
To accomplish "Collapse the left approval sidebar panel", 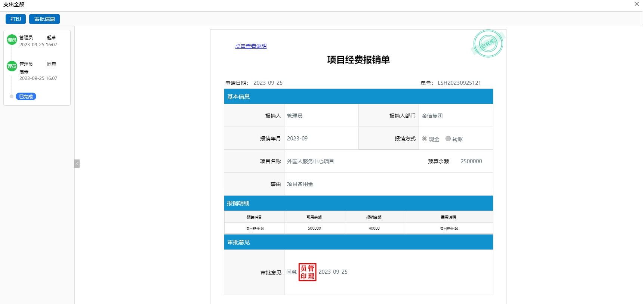I will click(x=77, y=164).
